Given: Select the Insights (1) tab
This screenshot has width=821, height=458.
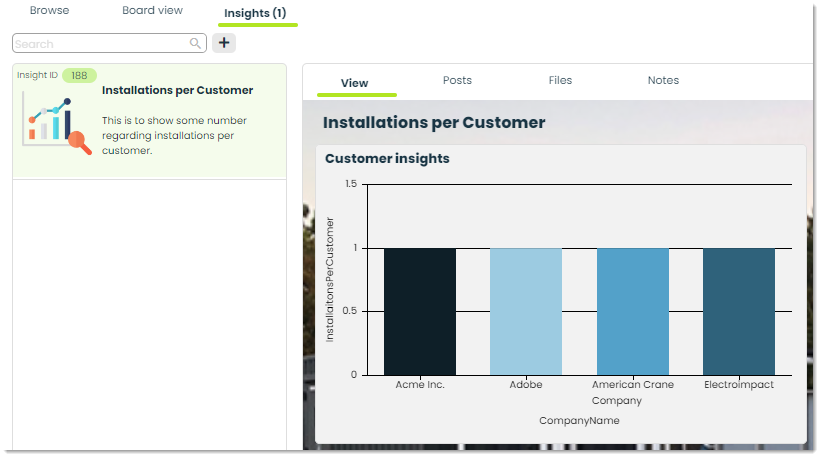Looking at the screenshot, I should pos(256,13).
